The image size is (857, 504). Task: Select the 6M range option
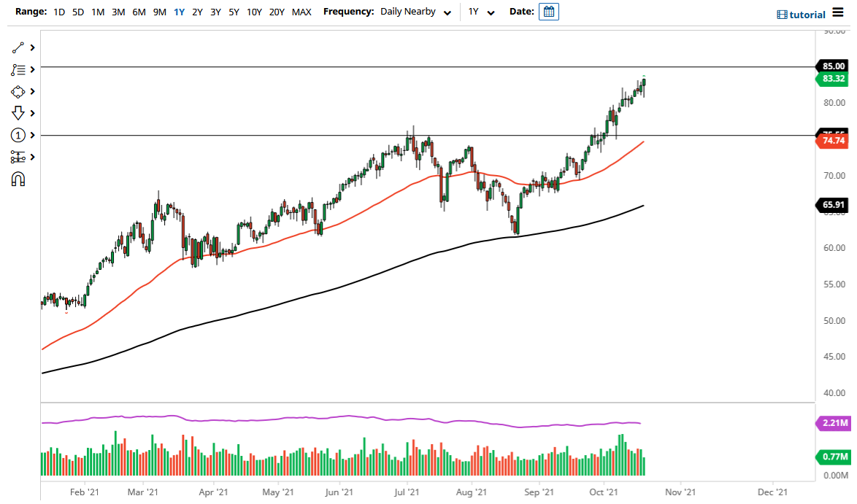[139, 12]
